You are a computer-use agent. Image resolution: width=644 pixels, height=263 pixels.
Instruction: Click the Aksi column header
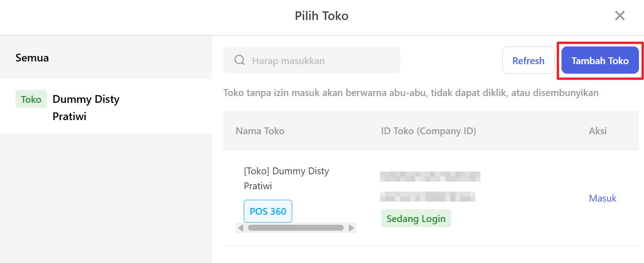point(598,131)
